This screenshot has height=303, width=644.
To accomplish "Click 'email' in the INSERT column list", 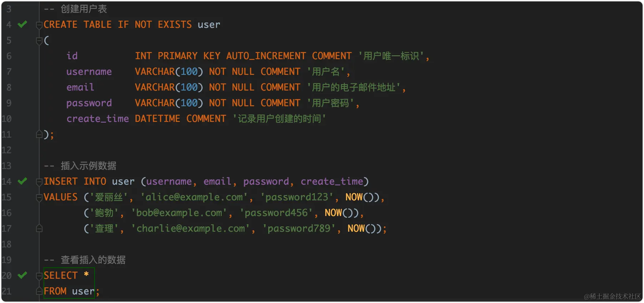I will (217, 181).
